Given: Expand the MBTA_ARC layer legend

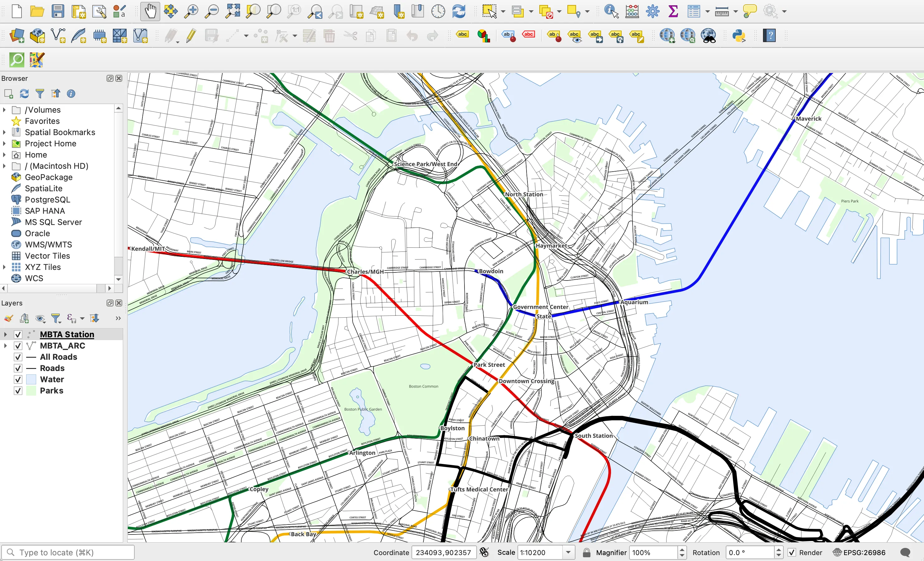Looking at the screenshot, I should (5, 346).
